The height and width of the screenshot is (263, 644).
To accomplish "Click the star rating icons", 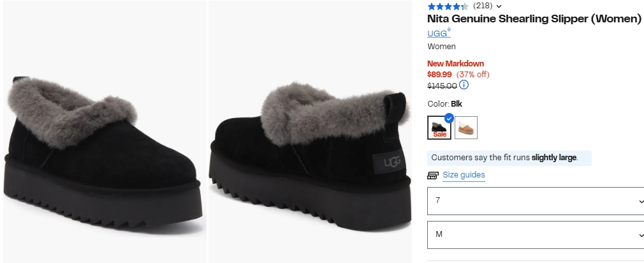I will pyautogui.click(x=448, y=6).
